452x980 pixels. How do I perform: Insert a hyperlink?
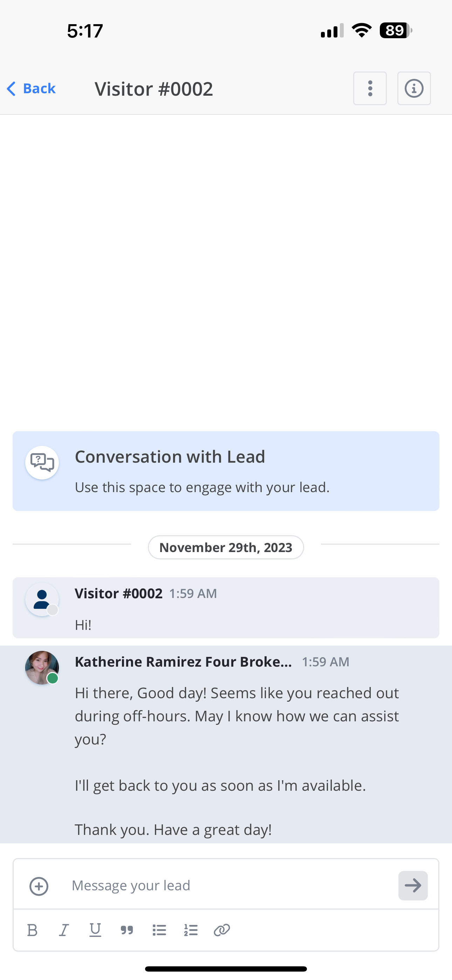[x=222, y=930]
